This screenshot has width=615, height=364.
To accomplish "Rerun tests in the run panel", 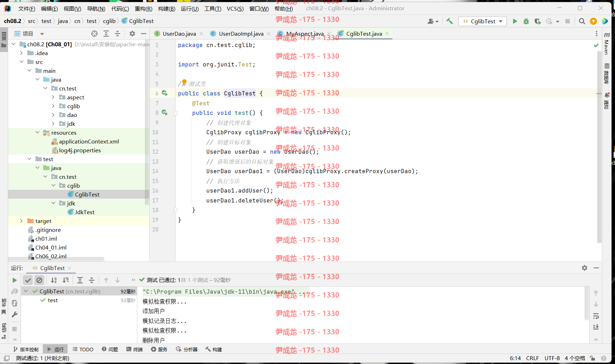I will coord(15,280).
